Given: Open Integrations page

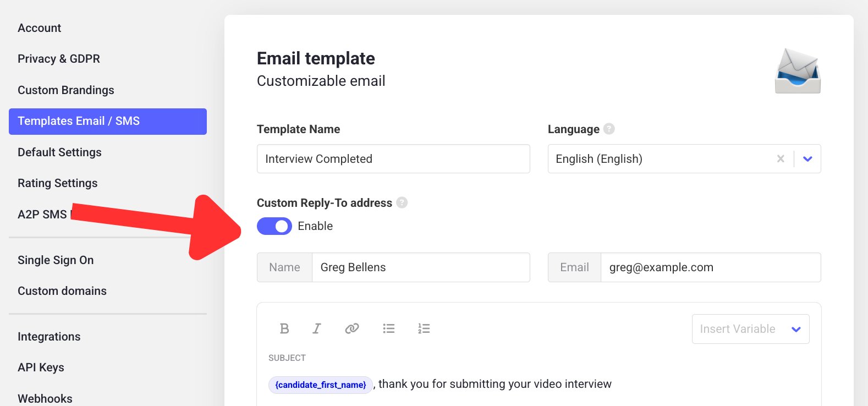Looking at the screenshot, I should (49, 337).
